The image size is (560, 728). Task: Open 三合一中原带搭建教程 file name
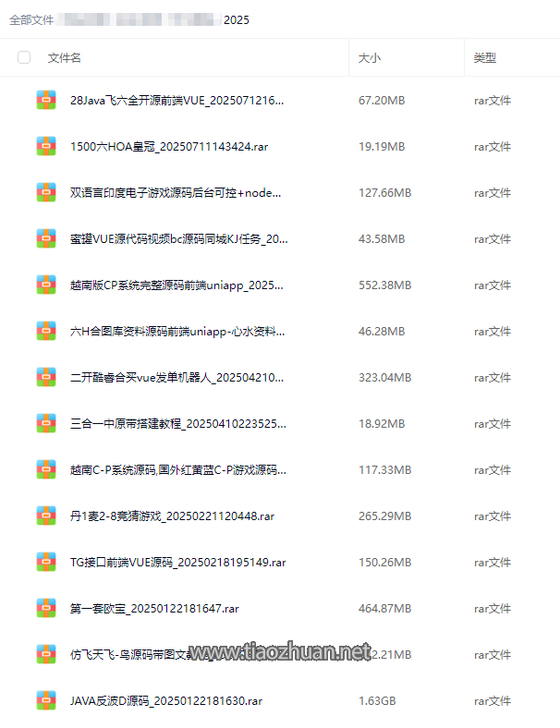[178, 423]
